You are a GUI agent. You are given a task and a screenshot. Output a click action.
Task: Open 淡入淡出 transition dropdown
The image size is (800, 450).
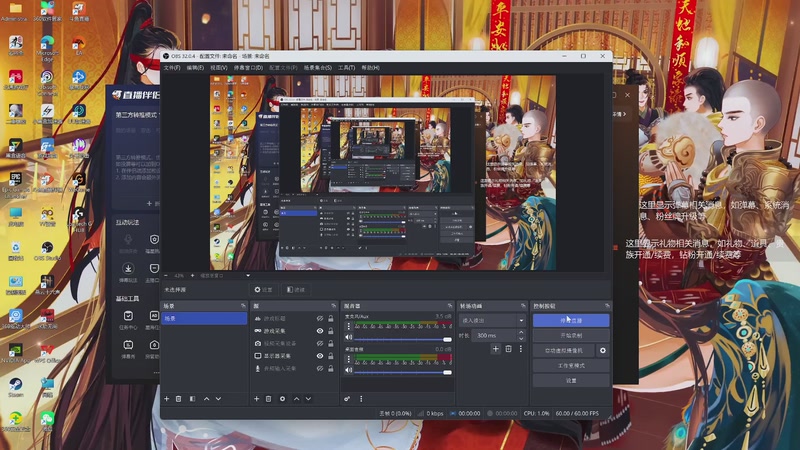click(x=492, y=320)
